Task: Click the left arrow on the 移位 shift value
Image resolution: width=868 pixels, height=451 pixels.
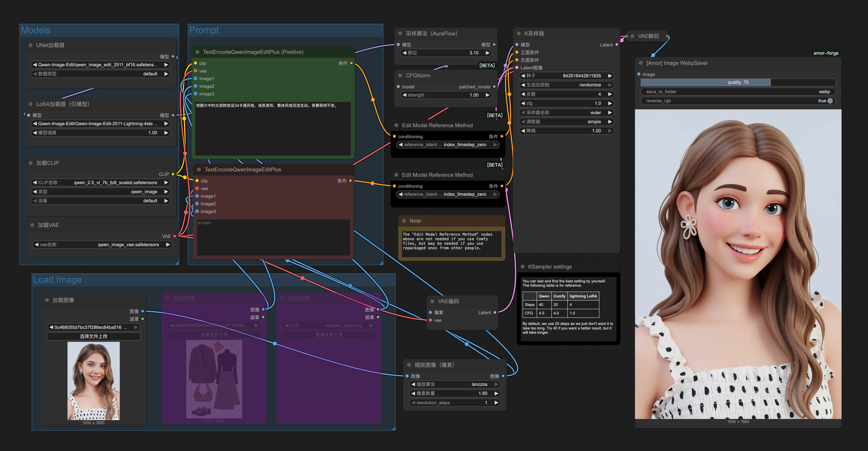Action: tap(404, 53)
